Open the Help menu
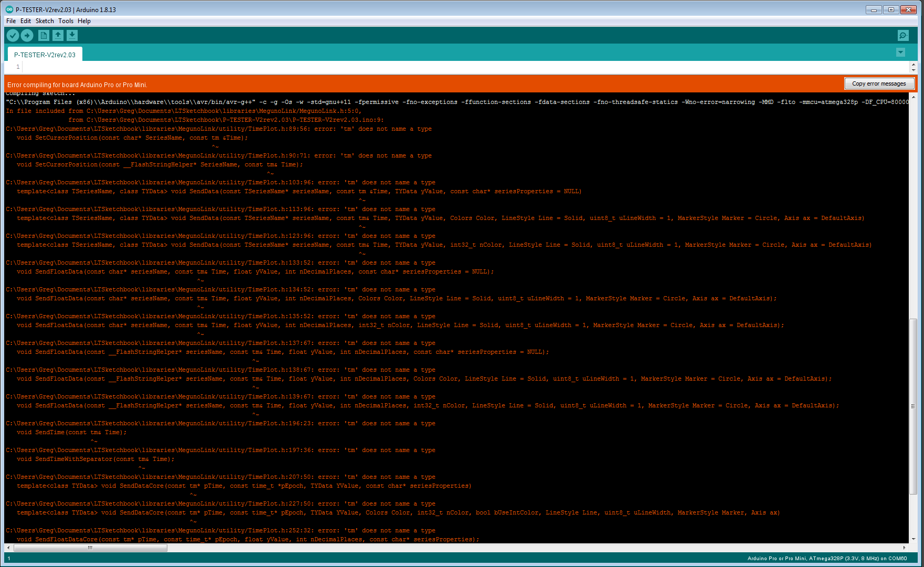 pos(84,21)
